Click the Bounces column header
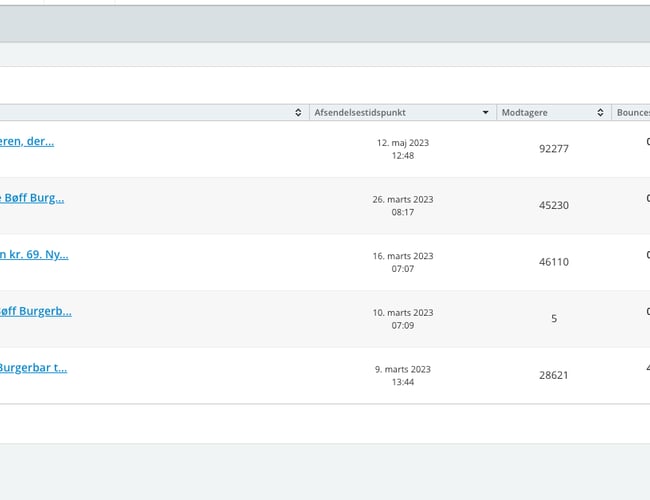Image resolution: width=650 pixels, height=500 pixels. click(x=632, y=113)
